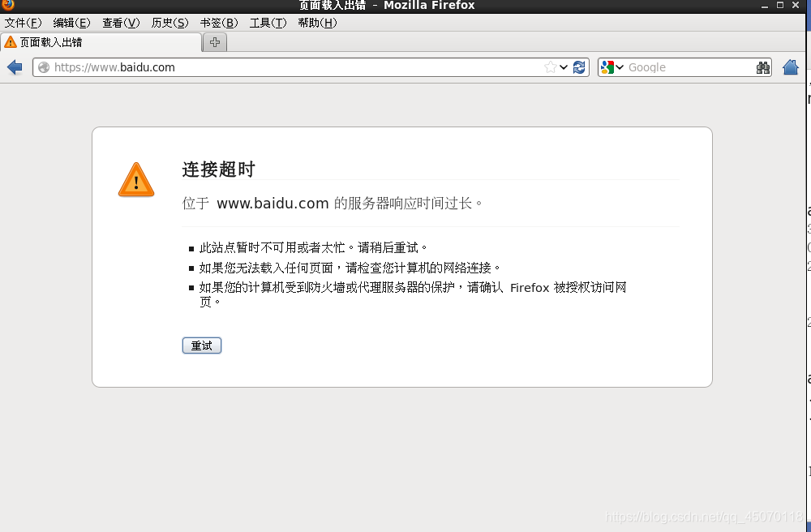Image resolution: width=811 pixels, height=532 pixels.
Task: Open the 书签(B) menu
Action: (219, 23)
